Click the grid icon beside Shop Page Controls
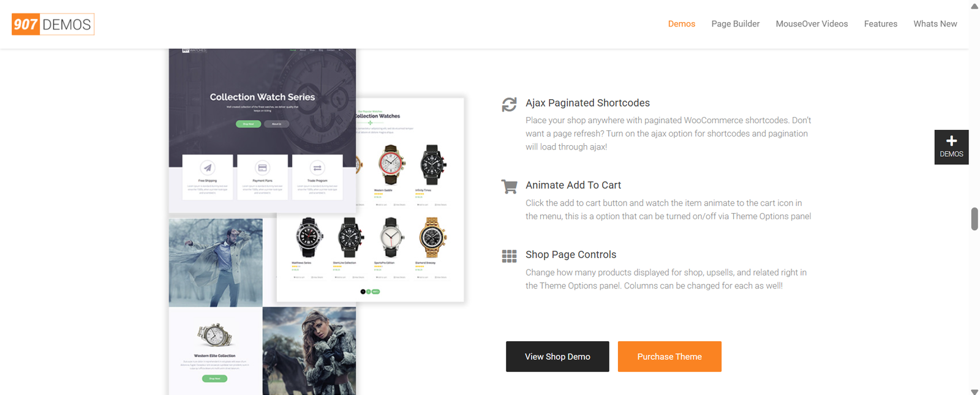The width and height of the screenshot is (980, 395). pos(509,256)
